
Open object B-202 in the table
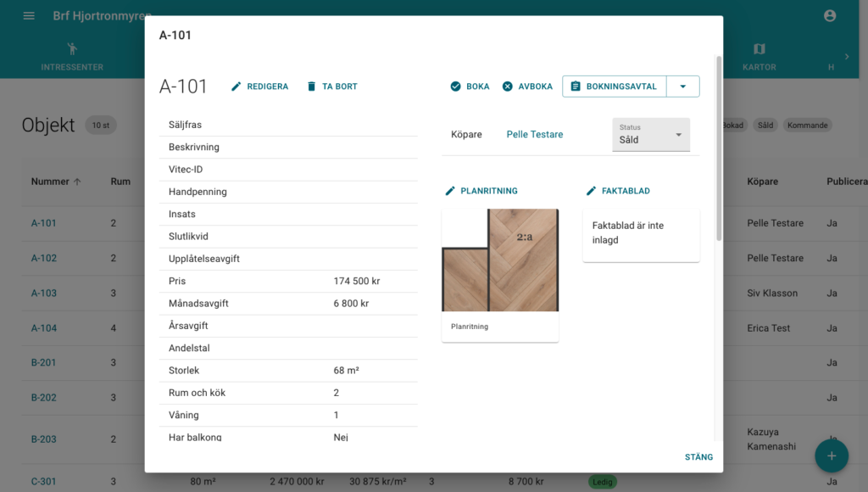[x=44, y=398]
